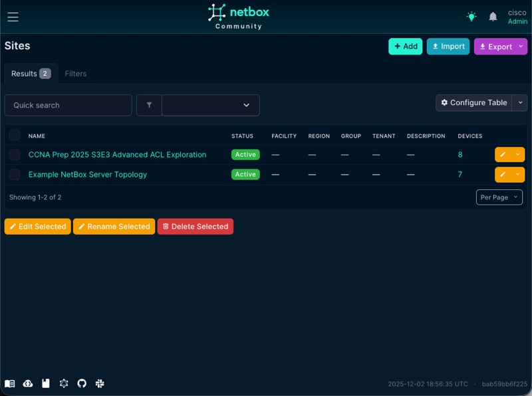The image size is (532, 396).
Task: Sort the table by the STATUS column
Action: coord(244,136)
